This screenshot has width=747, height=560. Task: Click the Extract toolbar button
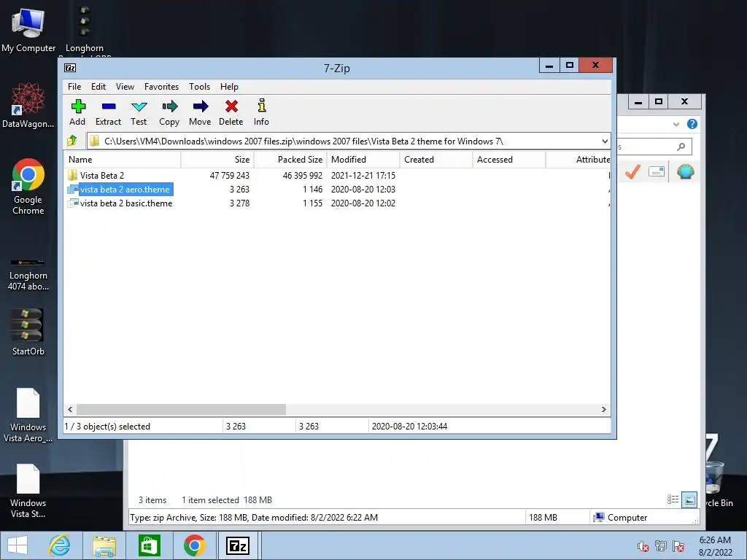click(x=108, y=113)
